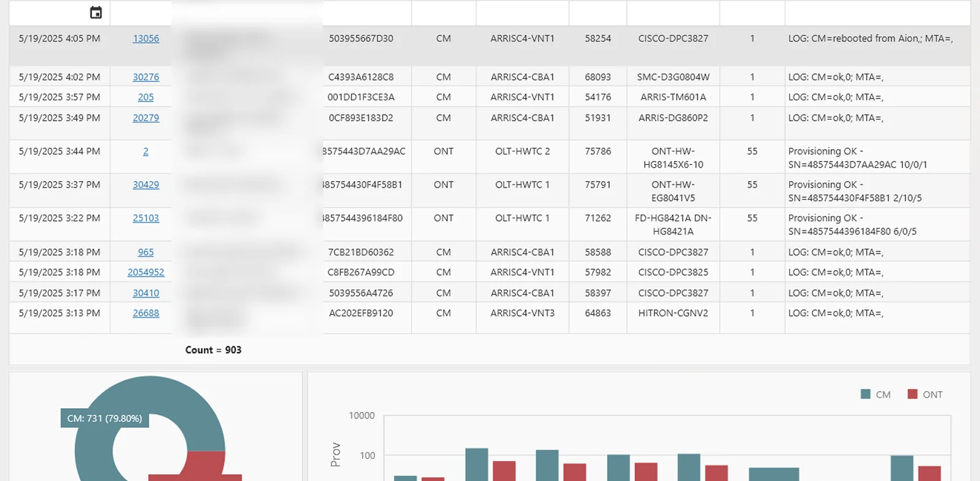
Task: Click the "CM: 731 (79.80%)" chart label
Action: point(105,419)
